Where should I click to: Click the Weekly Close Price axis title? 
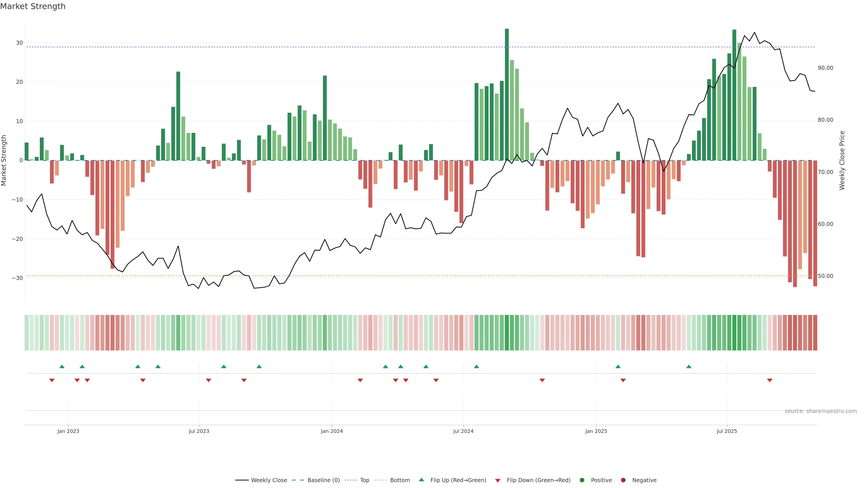pos(842,160)
